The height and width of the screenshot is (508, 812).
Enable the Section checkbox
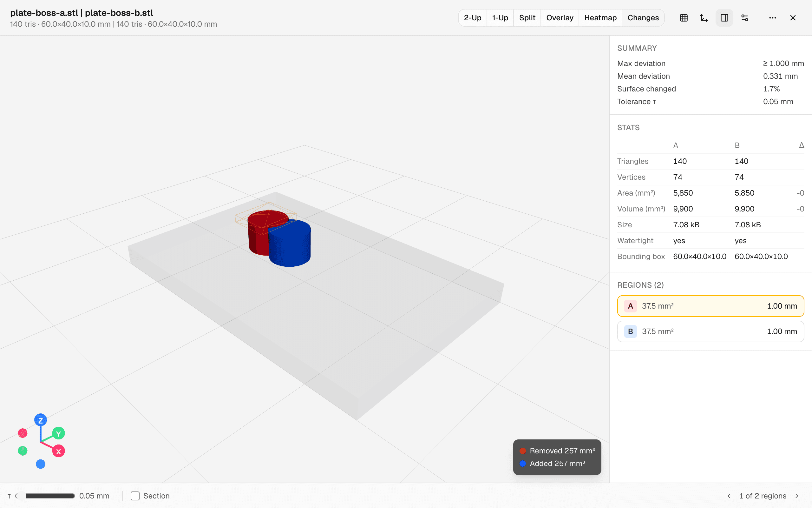(135, 496)
